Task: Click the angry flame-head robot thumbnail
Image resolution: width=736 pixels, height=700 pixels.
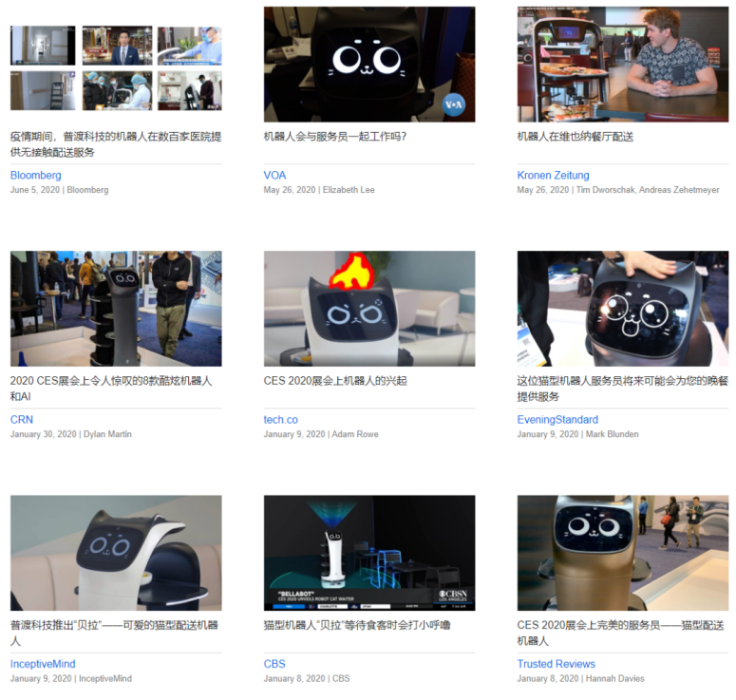Action: [369, 309]
